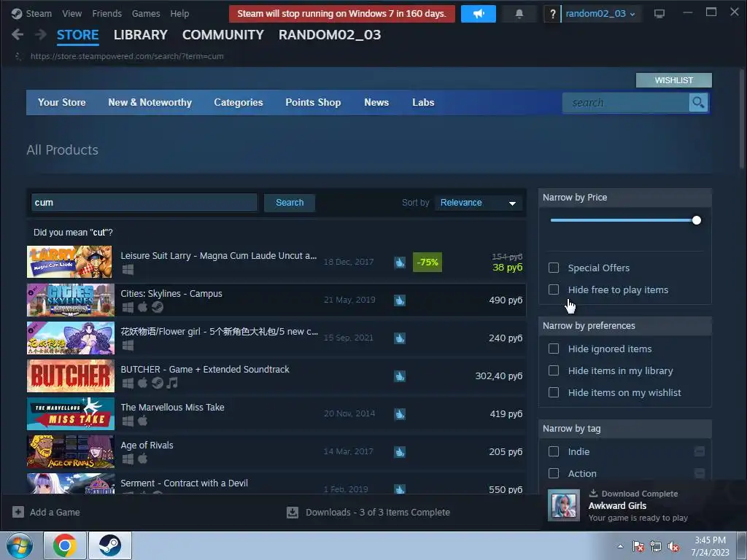The height and width of the screenshot is (560, 747).
Task: Open the View menu
Action: pos(72,14)
